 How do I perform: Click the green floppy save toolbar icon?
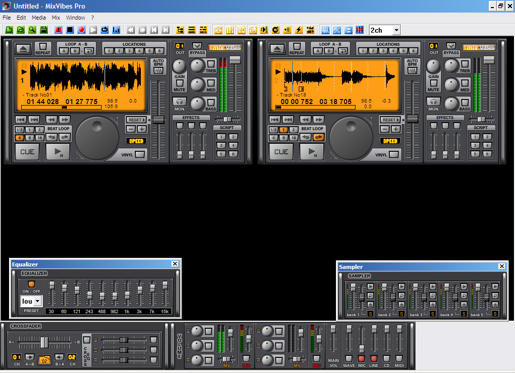pyautogui.click(x=44, y=30)
